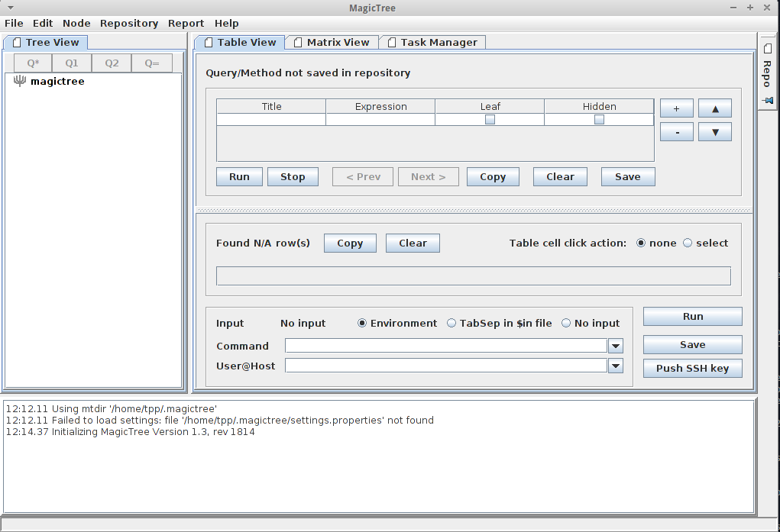Click the results field below Found N/A row(s)
The height and width of the screenshot is (532, 780).
click(474, 276)
